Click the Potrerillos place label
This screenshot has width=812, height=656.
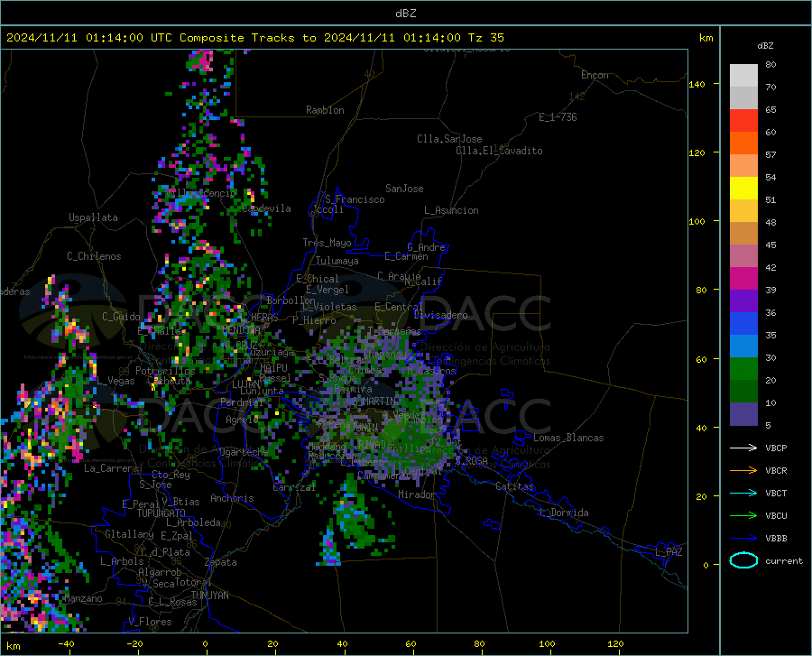[165, 371]
